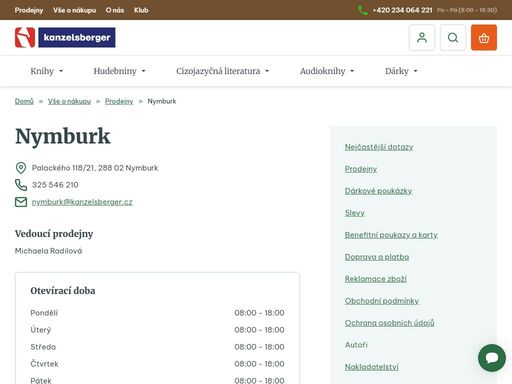Open Prodejny in the top brown bar
The width and height of the screenshot is (512, 384).
(29, 10)
